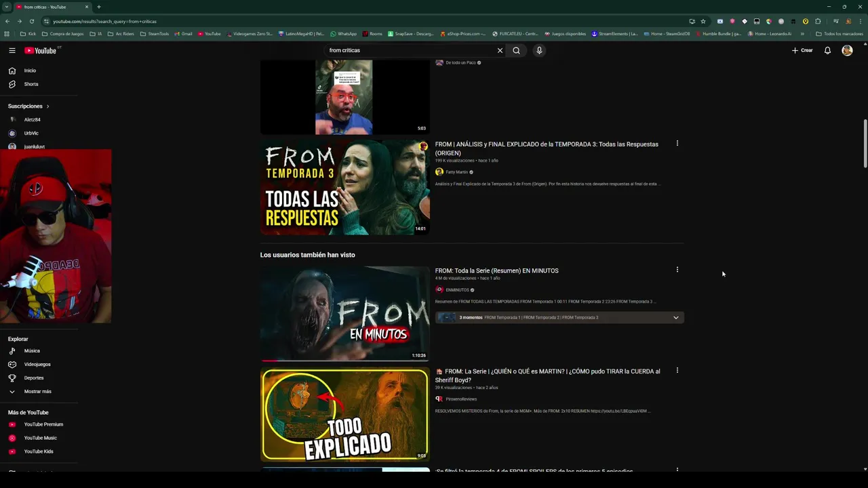Viewport: 868px width, 488px height.
Task: Click the site info icon in address bar
Action: pyautogui.click(x=46, y=21)
